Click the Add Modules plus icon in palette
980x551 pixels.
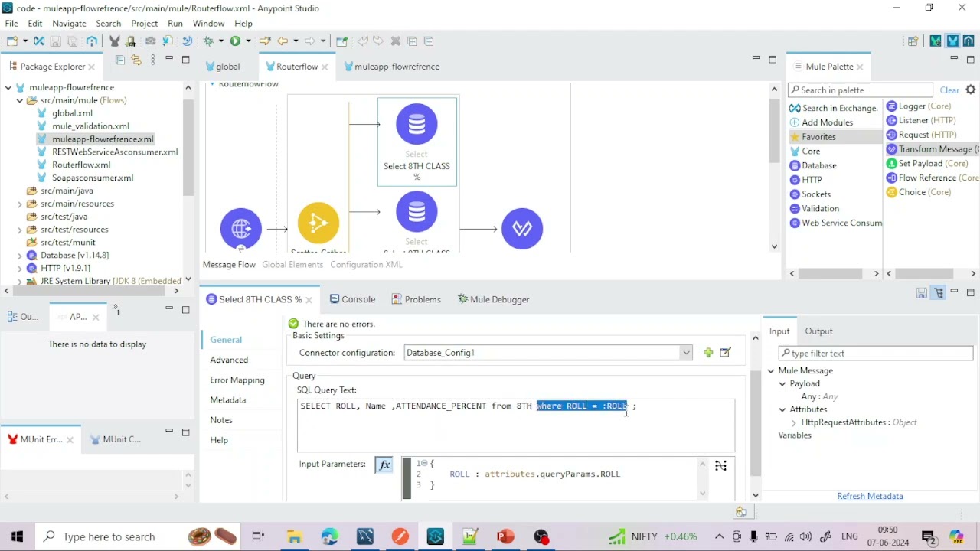(795, 122)
